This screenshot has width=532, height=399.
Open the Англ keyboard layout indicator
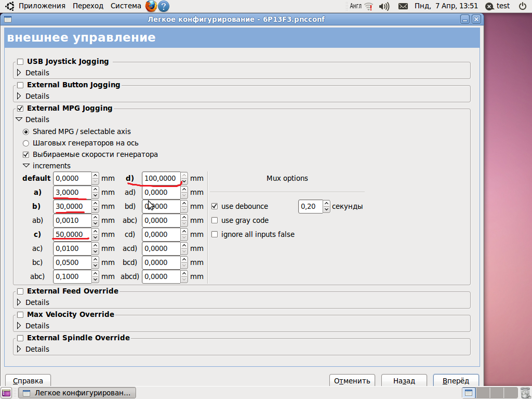click(355, 6)
